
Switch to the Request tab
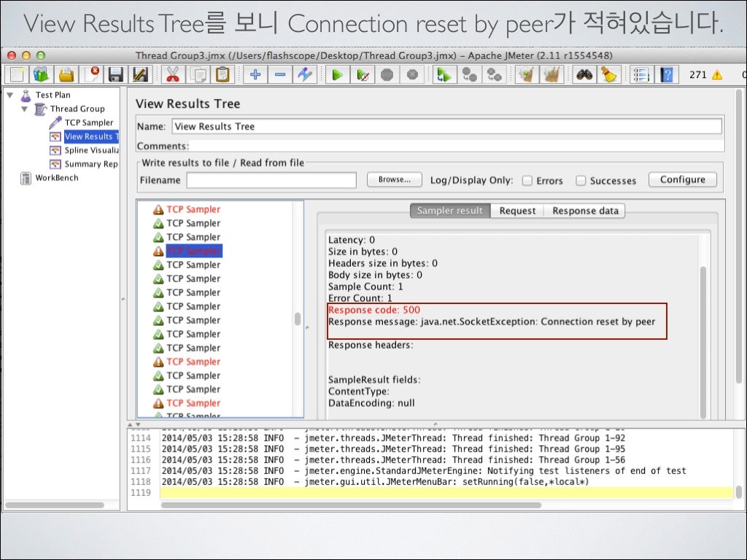tap(517, 211)
